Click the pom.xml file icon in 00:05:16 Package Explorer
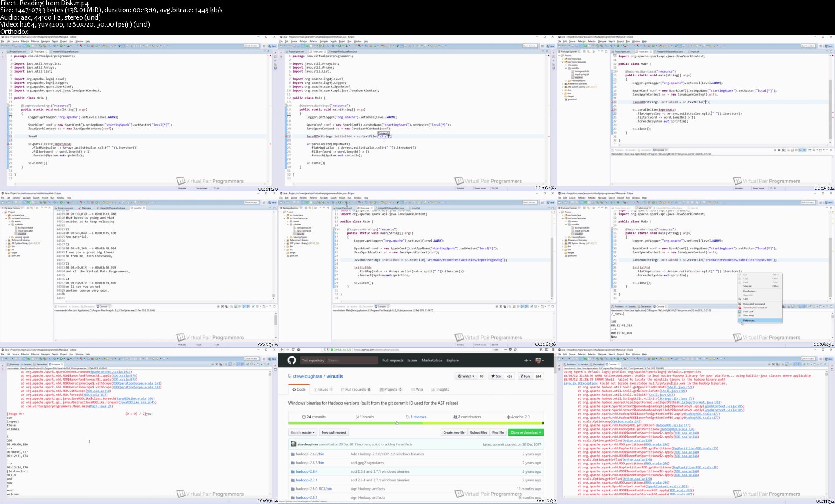 [10, 256]
